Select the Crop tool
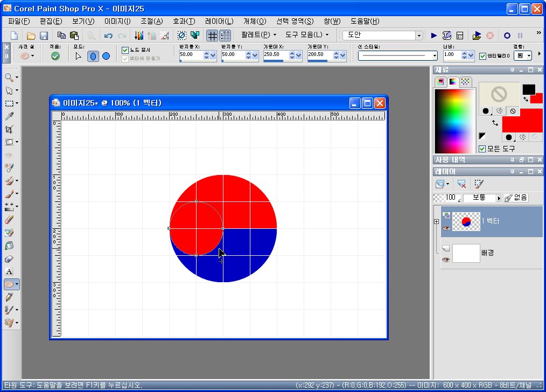Screen dimensions: 546x392 pyautogui.click(x=9, y=128)
